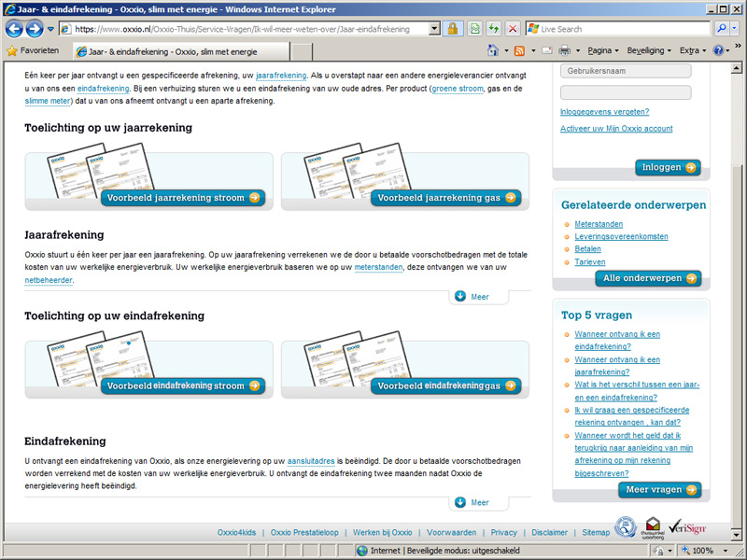Open the Extra menu
The width and height of the screenshot is (747, 560).
click(693, 50)
